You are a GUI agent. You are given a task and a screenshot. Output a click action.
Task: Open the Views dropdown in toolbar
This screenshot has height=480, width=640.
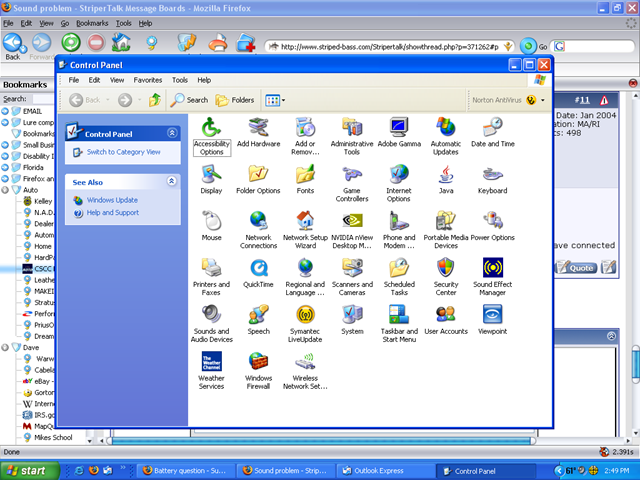(x=275, y=100)
